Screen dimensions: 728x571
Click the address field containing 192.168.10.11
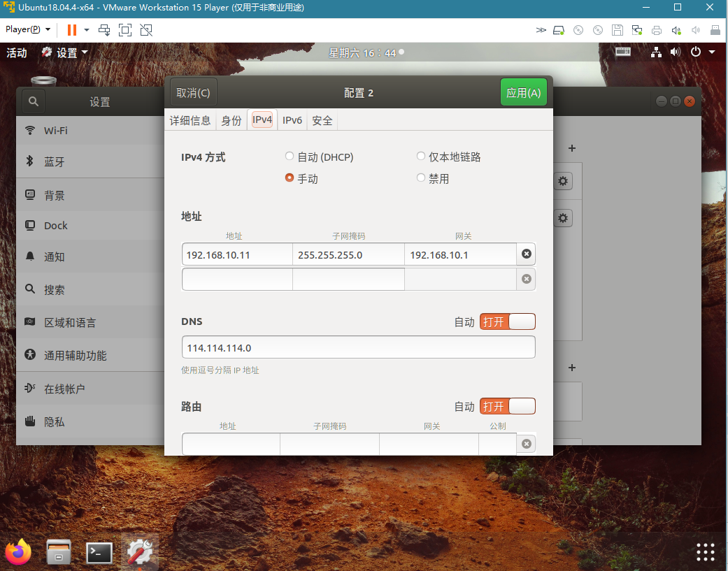(x=237, y=254)
